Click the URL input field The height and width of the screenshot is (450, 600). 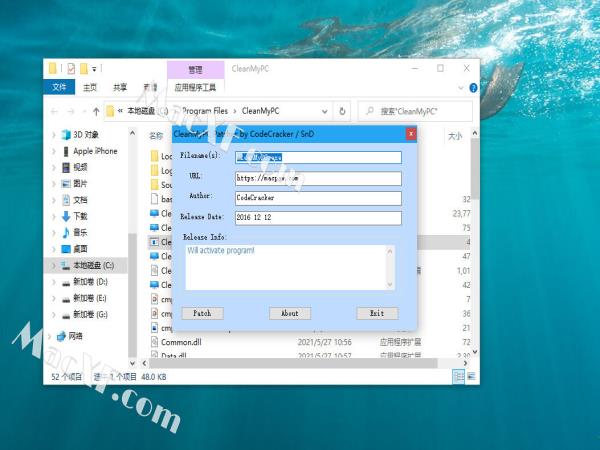[x=318, y=178]
